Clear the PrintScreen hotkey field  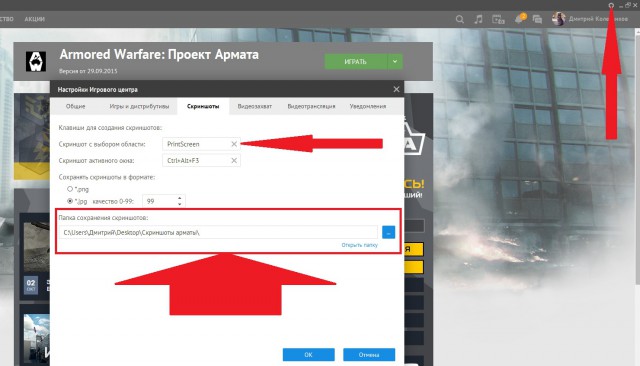[x=234, y=144]
